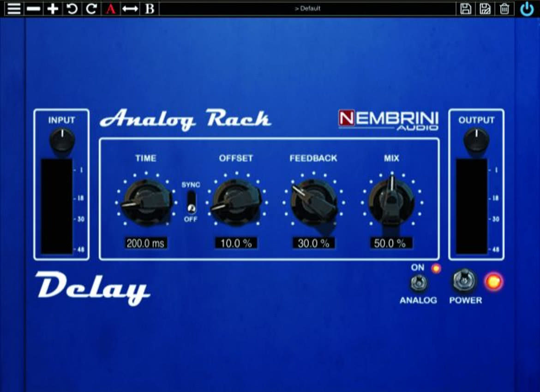Open the hamburger menu icon
The image size is (540, 392).
pos(14,8)
